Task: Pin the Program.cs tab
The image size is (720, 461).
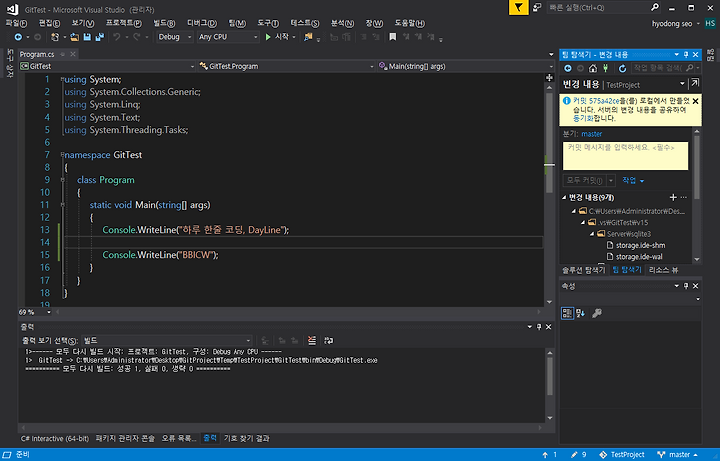Action: [62, 54]
